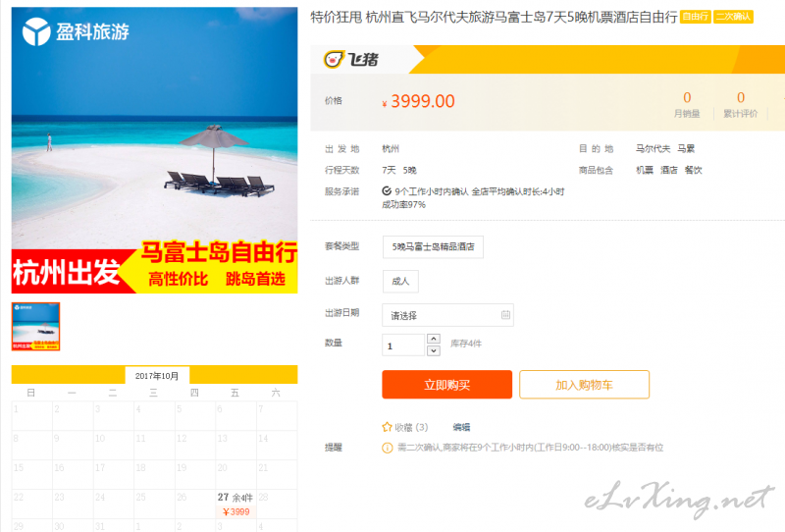Screen dimensions: 785x532
Task: Click the 立即购买 buy now button
Action: pos(446,385)
